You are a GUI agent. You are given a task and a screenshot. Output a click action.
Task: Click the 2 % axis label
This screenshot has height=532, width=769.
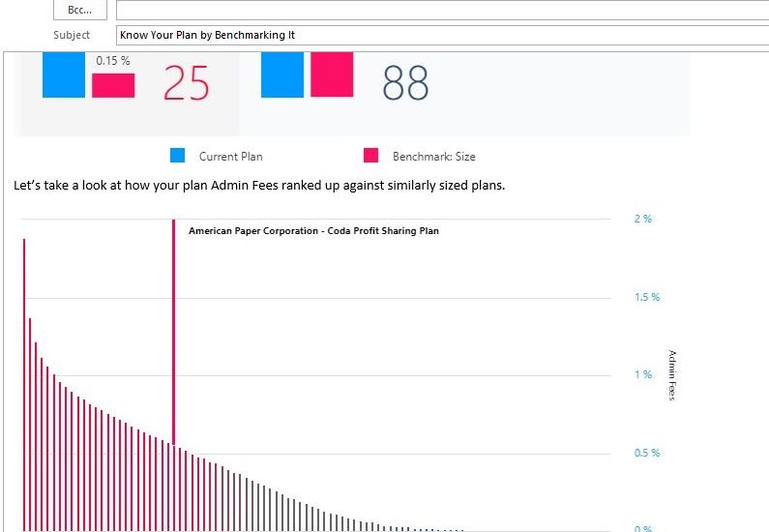click(x=642, y=220)
